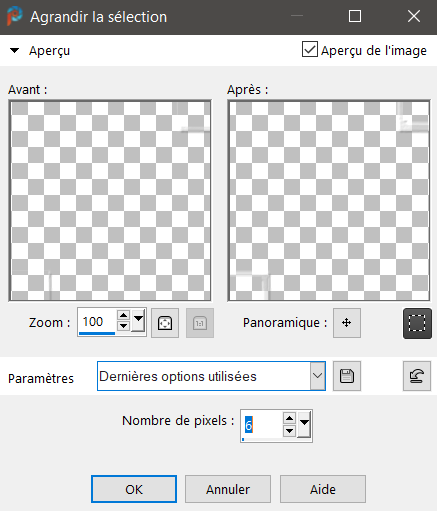The image size is (437, 511).
Task: Click the fit-to-window zoom icon
Action: click(165, 323)
